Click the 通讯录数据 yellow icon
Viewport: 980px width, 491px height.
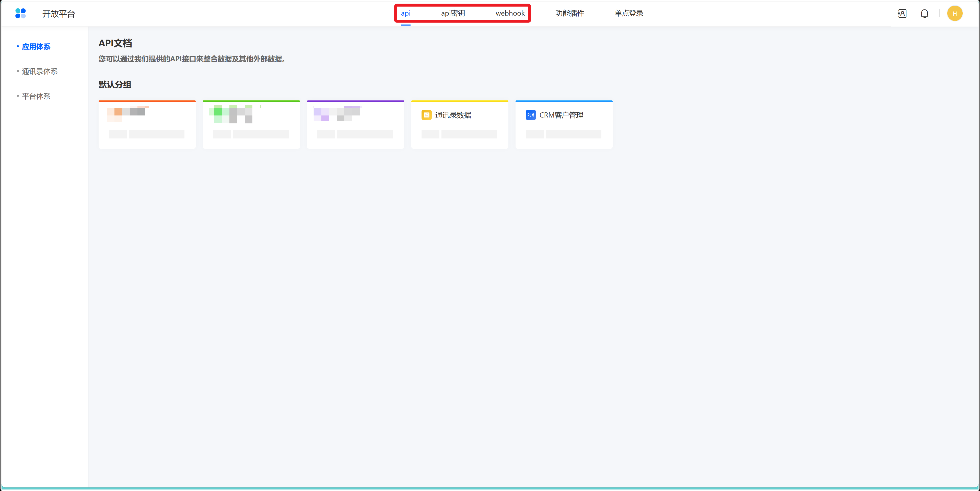click(x=426, y=115)
